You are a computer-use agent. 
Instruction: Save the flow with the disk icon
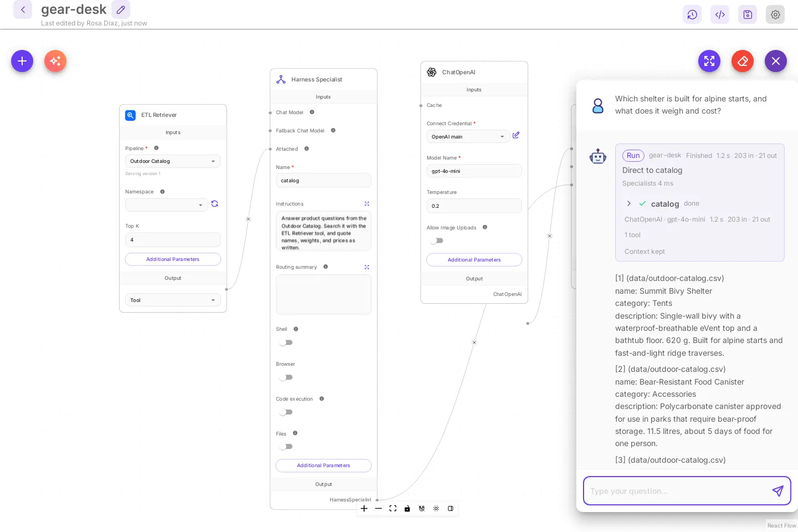tap(748, 14)
